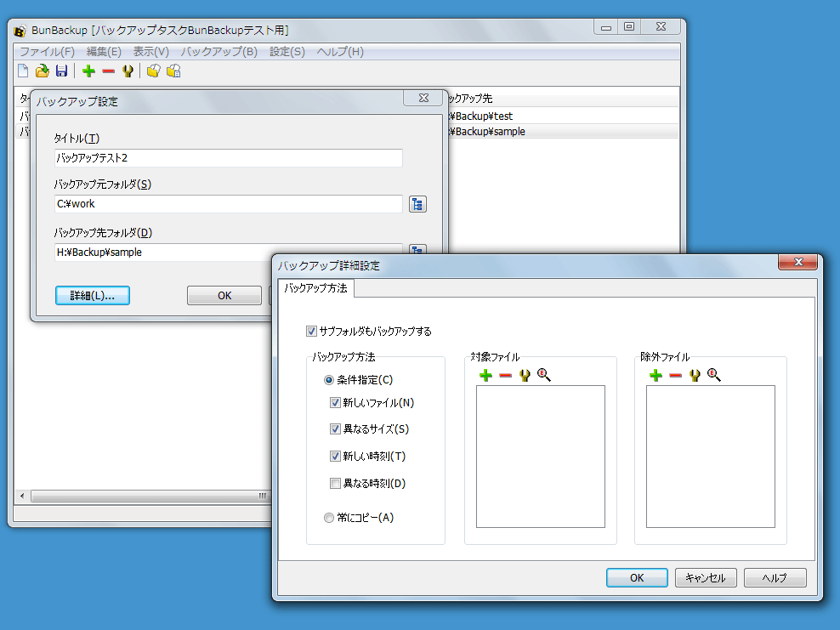840x630 pixels.
Task: Add target file with 対象ファイル plus icon
Action: pyautogui.click(x=486, y=375)
